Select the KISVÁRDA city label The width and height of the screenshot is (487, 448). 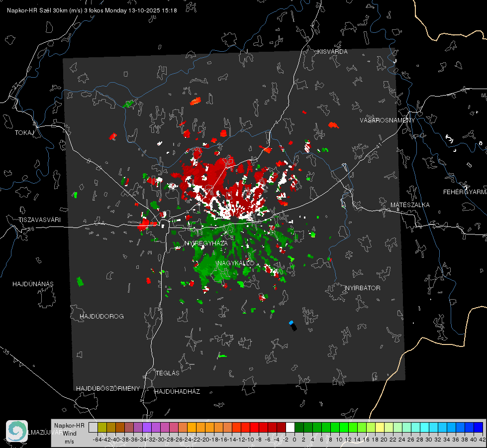[x=332, y=52]
